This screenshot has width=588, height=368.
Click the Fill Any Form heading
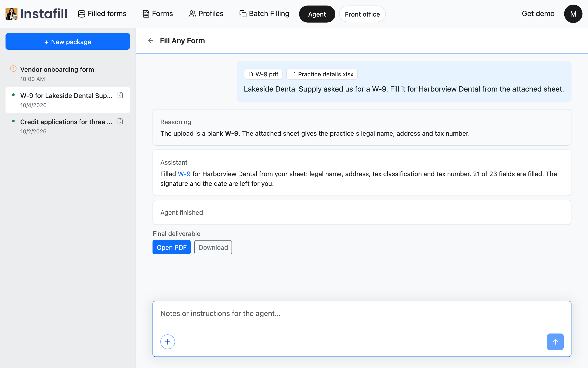click(x=182, y=41)
